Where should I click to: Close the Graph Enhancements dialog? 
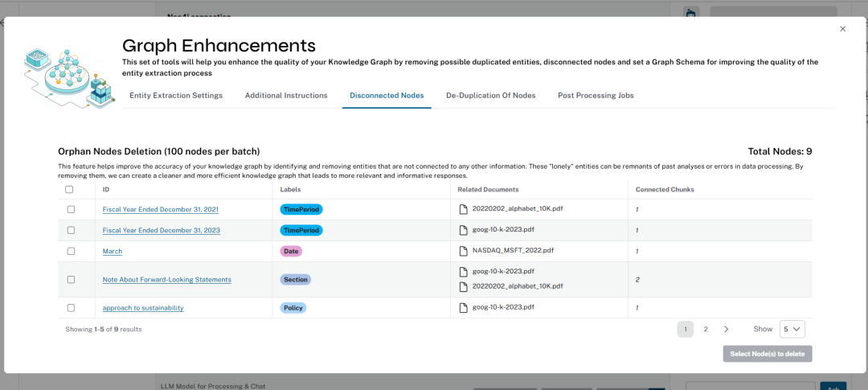[x=842, y=29]
